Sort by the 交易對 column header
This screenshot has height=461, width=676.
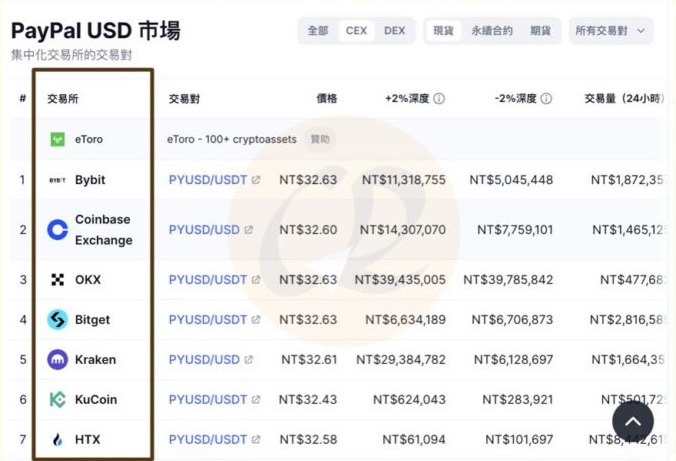coord(184,99)
